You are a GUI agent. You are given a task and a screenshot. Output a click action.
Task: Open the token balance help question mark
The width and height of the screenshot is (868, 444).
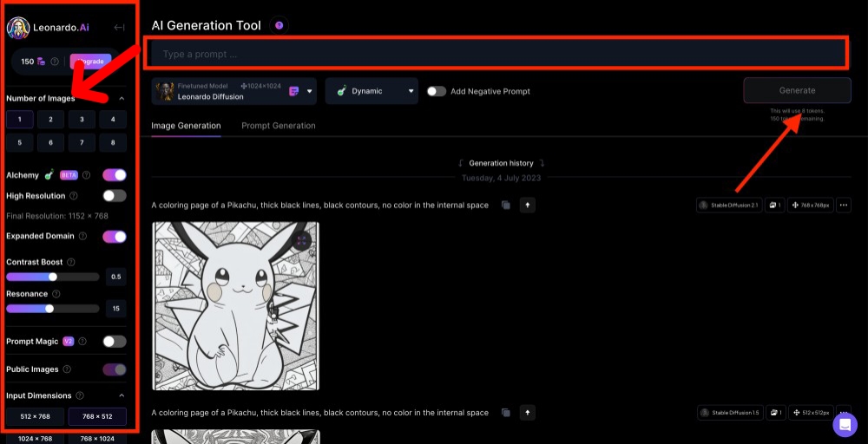tap(54, 62)
